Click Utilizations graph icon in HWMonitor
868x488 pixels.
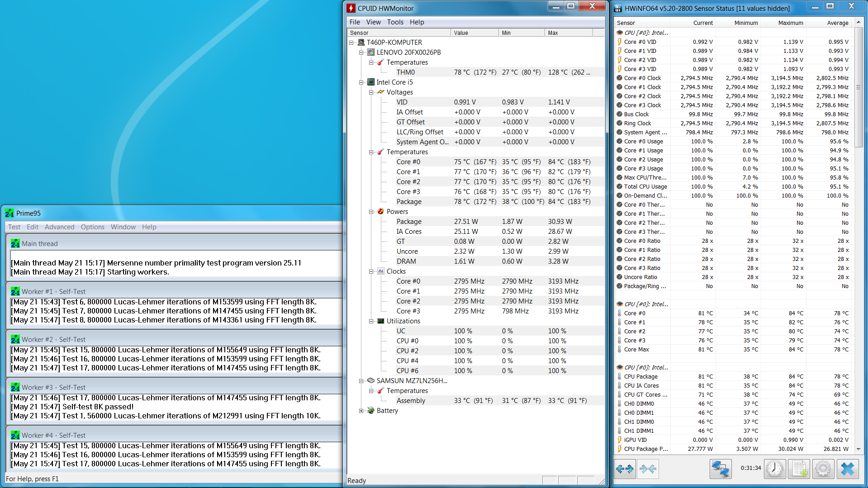pos(381,321)
